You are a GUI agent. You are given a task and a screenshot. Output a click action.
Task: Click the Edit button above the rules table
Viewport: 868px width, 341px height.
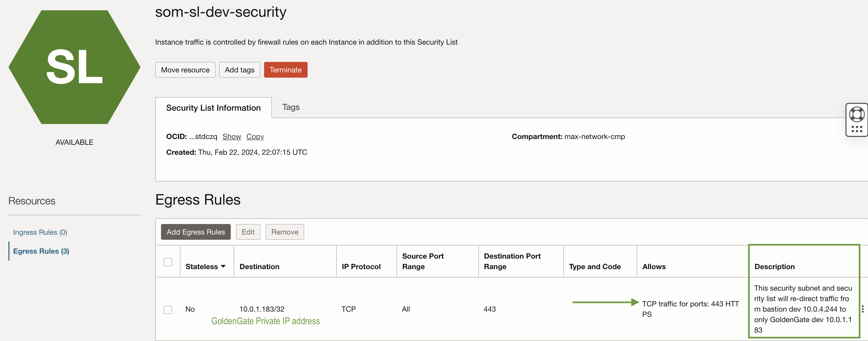248,232
